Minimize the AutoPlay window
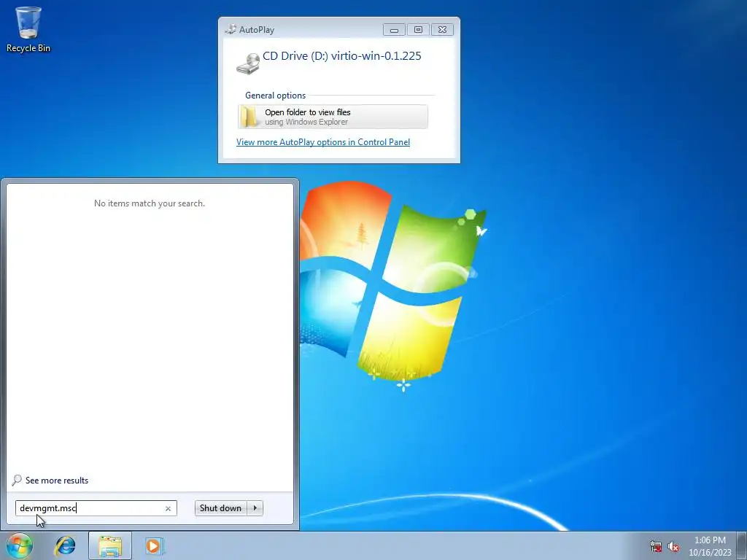Image resolution: width=747 pixels, height=560 pixels. (x=394, y=29)
